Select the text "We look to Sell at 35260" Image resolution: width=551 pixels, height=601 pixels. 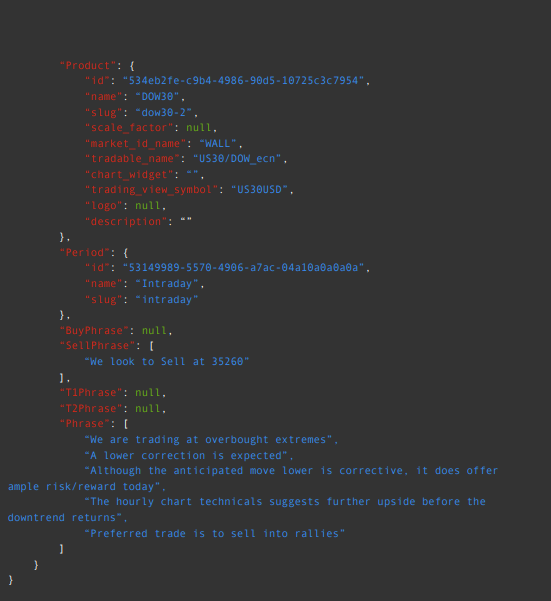[x=167, y=362]
